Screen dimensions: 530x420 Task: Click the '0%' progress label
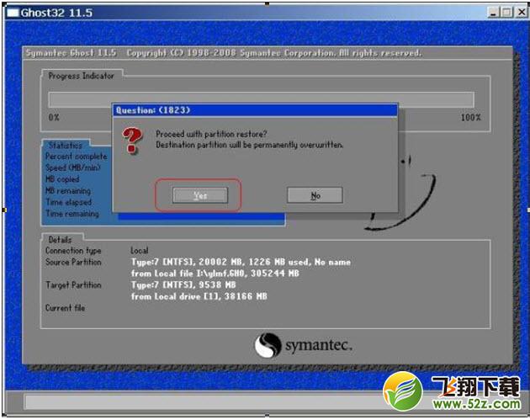pyautogui.click(x=54, y=117)
